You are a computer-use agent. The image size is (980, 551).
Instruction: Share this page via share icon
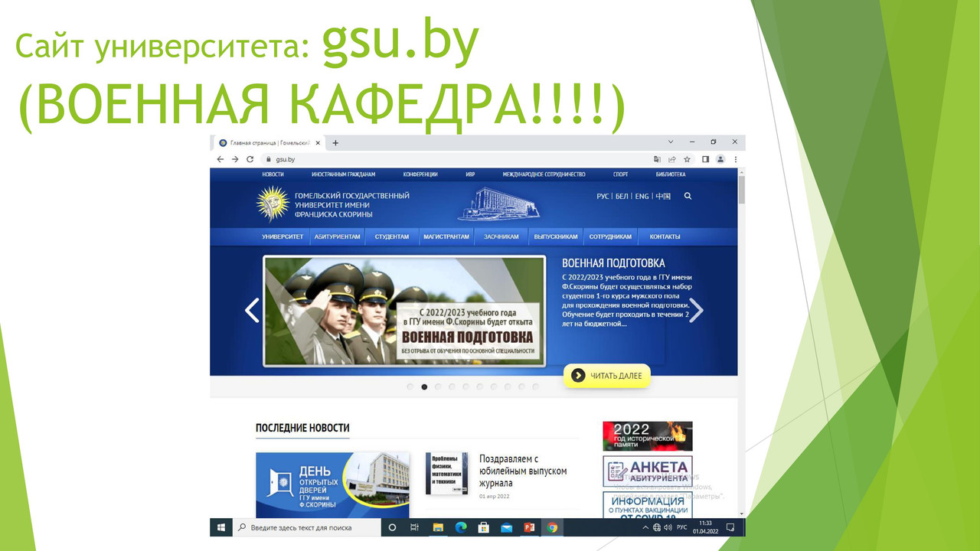pyautogui.click(x=672, y=159)
